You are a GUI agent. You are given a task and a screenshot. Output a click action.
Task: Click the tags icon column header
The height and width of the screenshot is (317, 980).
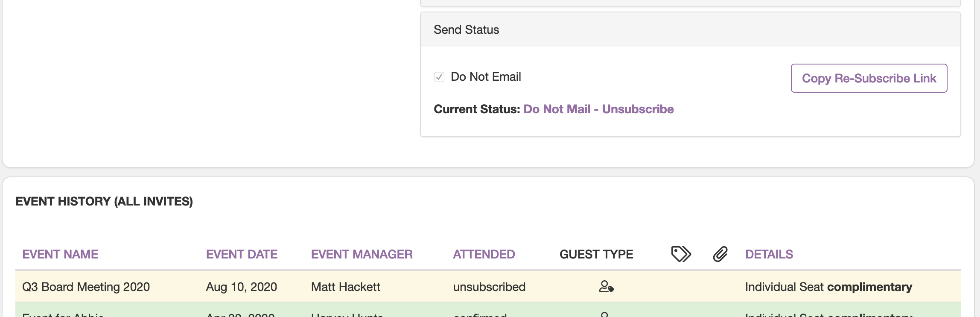click(681, 254)
